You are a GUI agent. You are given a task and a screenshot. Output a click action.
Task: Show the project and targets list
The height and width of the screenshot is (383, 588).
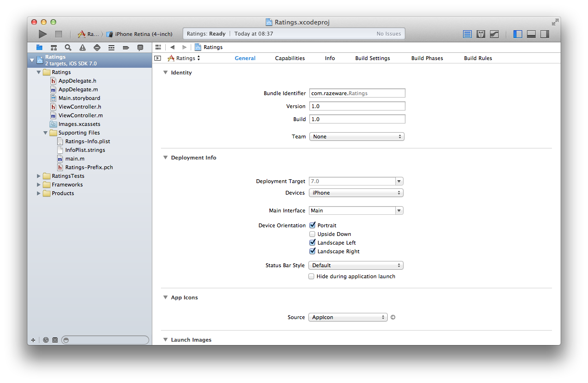[158, 58]
